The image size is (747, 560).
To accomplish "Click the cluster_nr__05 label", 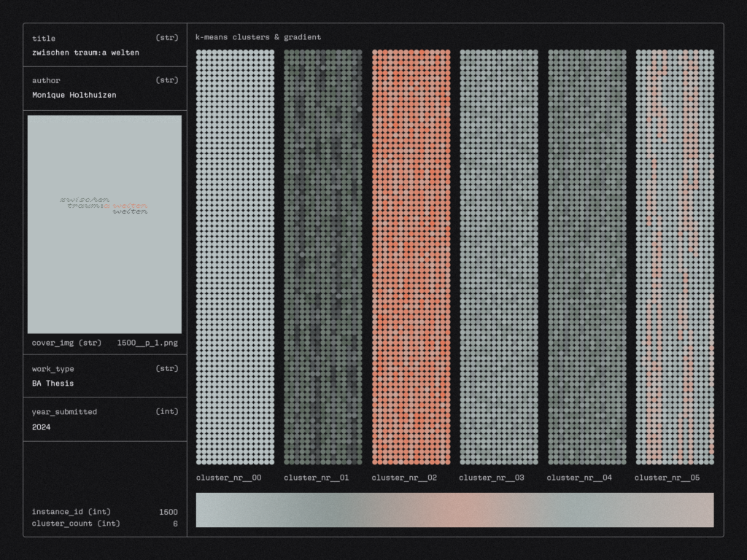I will (667, 478).
